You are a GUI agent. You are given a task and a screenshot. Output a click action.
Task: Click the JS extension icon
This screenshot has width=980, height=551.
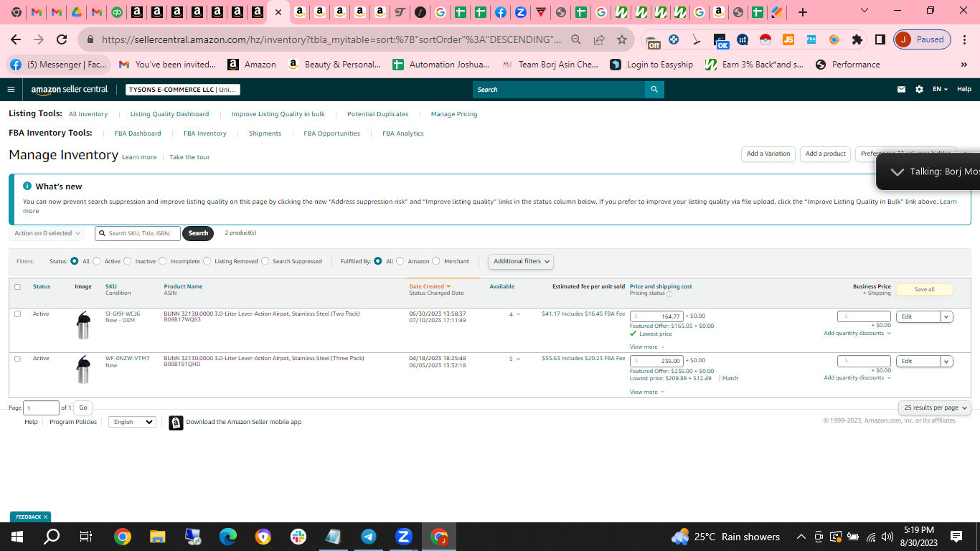[788, 39]
